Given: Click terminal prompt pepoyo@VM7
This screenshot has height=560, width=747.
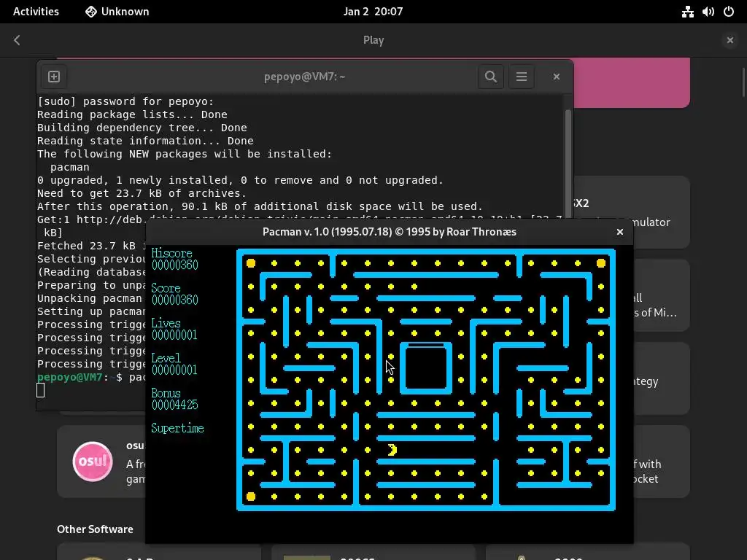Looking at the screenshot, I should (69, 377).
